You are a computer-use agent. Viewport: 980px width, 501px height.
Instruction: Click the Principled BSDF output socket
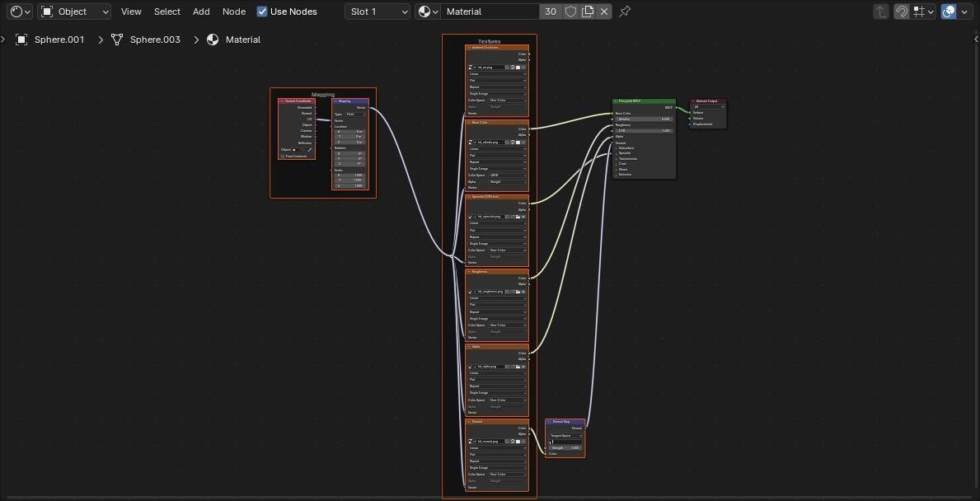click(676, 107)
